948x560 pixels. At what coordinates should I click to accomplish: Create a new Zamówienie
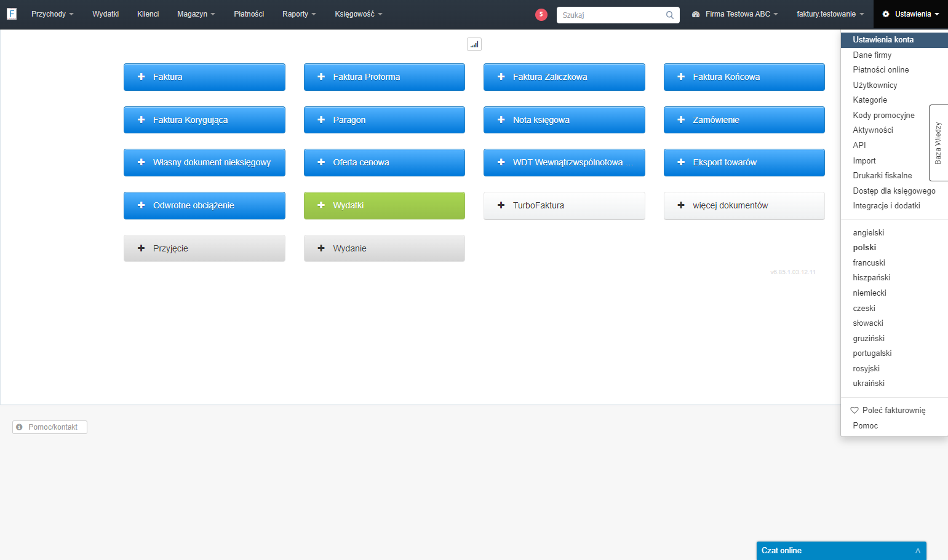click(x=744, y=120)
